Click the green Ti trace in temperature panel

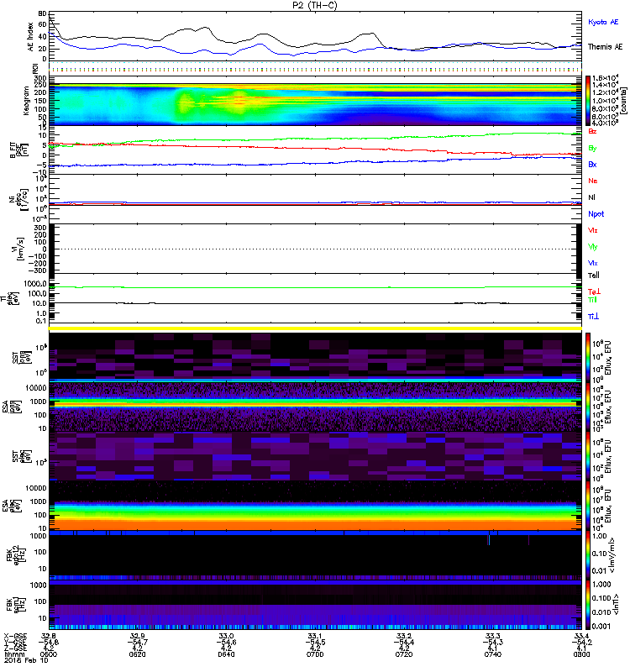[x=315, y=287]
